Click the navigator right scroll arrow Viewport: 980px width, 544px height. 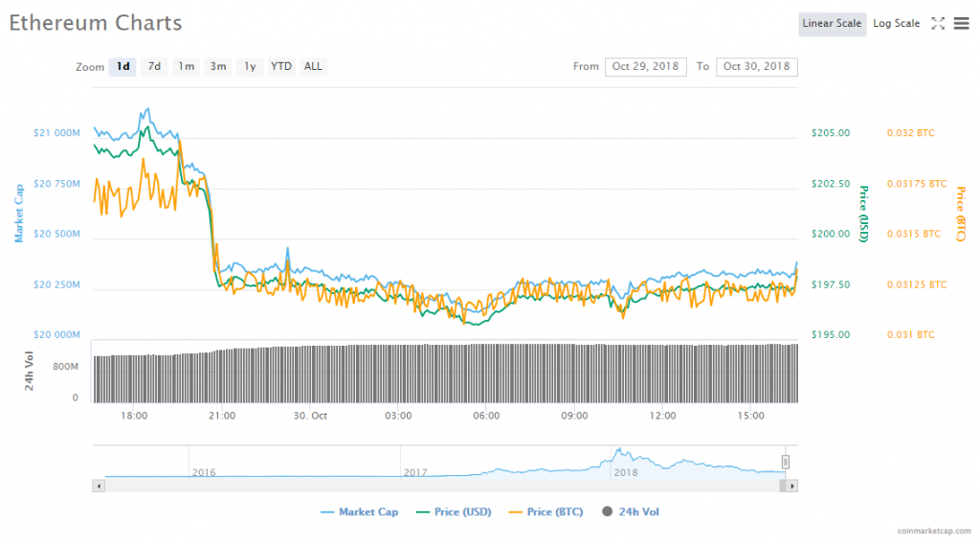point(791,486)
